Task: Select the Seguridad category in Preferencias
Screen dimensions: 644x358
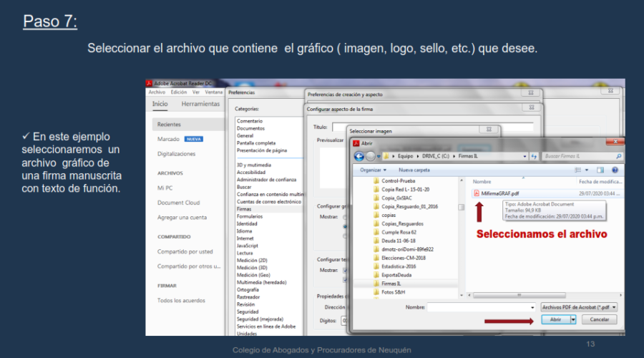Action: point(248,312)
